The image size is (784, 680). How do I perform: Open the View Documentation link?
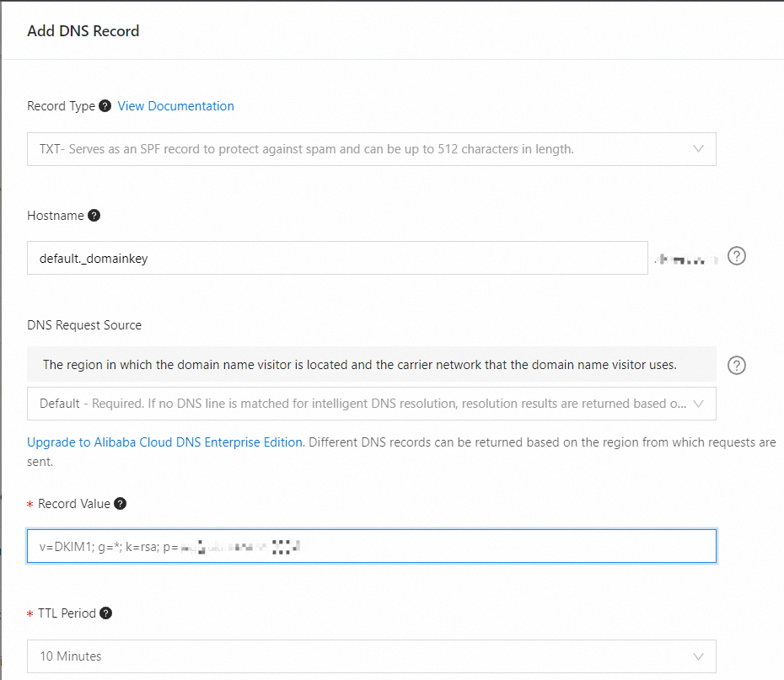point(175,106)
